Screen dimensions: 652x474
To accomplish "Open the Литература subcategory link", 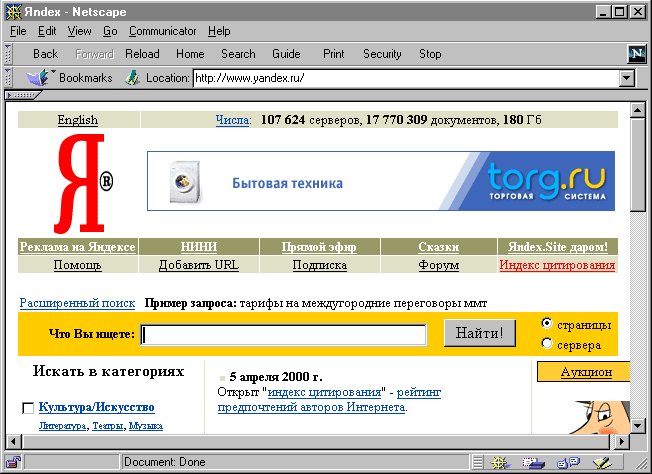I will tap(62, 426).
